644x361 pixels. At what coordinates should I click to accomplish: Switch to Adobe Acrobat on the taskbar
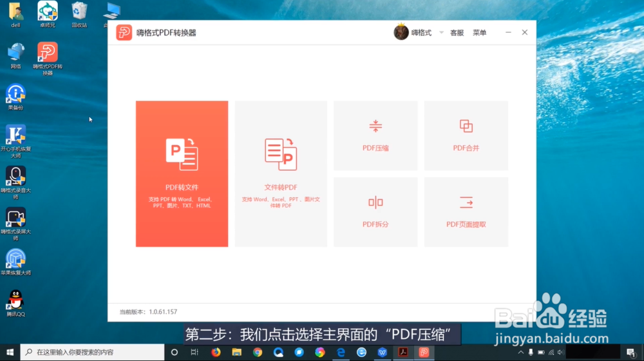tap(403, 353)
